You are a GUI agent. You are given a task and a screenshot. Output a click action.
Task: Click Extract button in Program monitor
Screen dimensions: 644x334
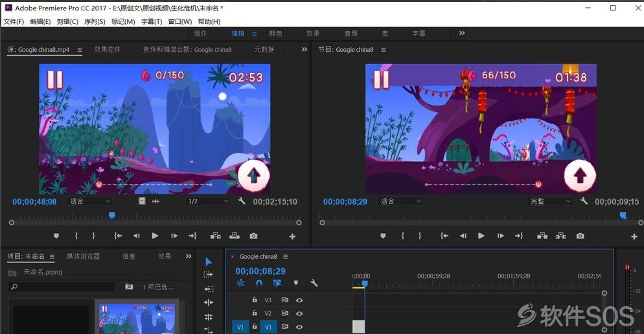[x=560, y=236]
